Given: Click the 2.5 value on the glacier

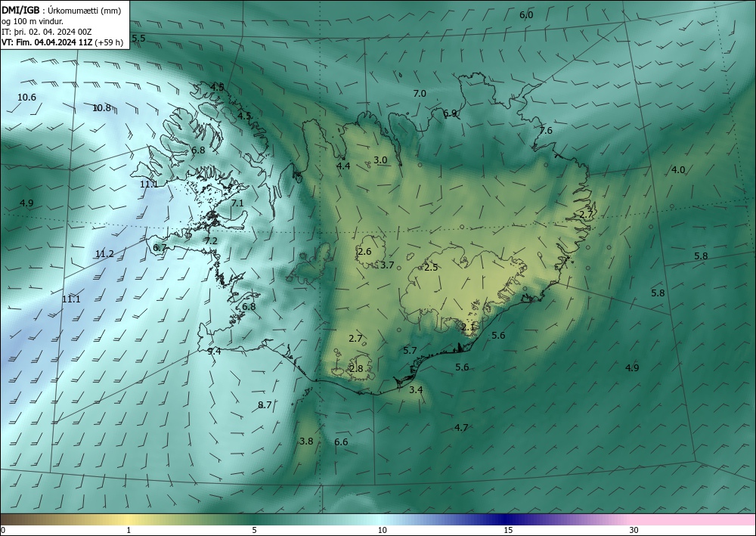Looking at the screenshot, I should click(431, 268).
